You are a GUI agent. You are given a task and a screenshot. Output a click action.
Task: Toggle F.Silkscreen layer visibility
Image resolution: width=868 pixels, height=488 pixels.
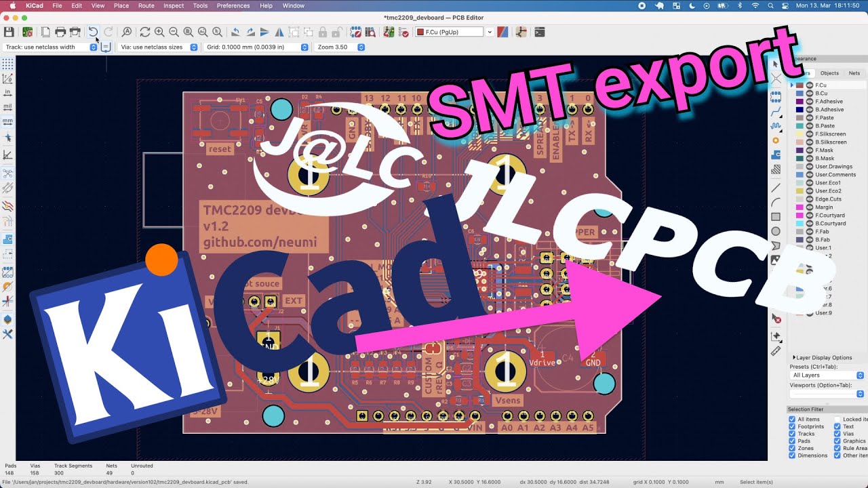click(810, 134)
